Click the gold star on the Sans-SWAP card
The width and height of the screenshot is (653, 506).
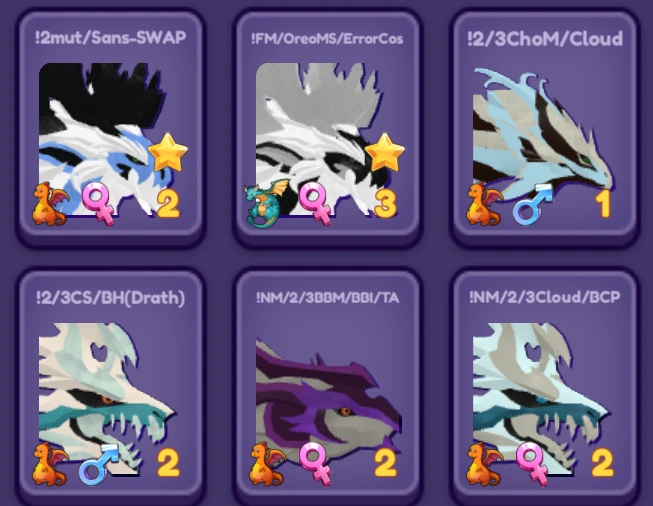(168, 153)
